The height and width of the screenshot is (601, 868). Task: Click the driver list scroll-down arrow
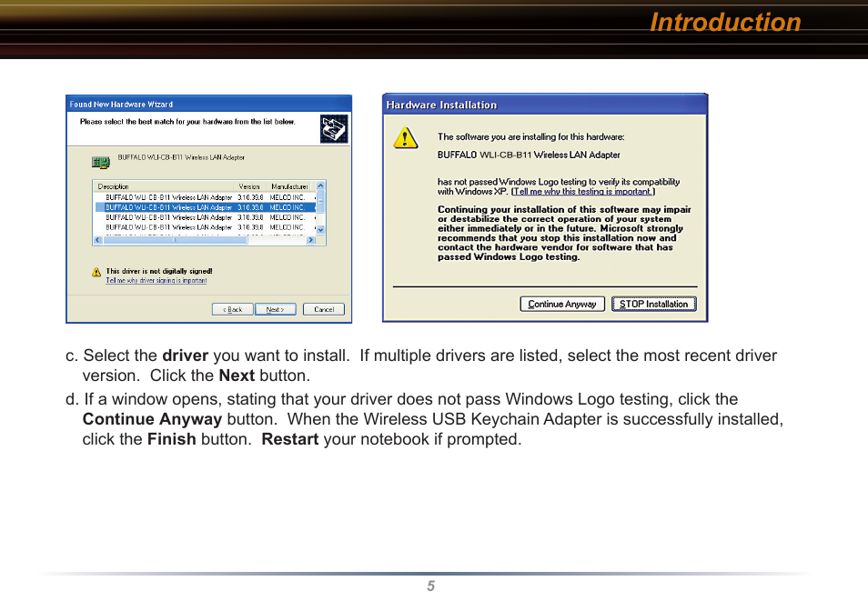point(320,230)
